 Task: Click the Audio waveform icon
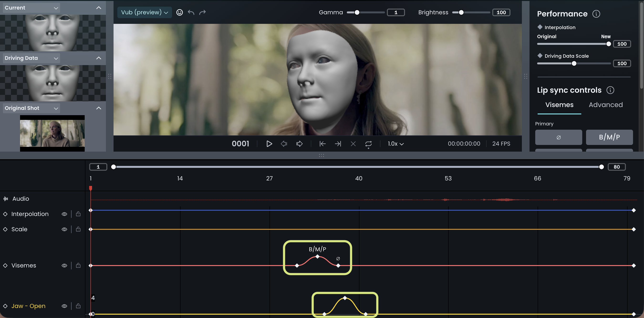tap(6, 199)
